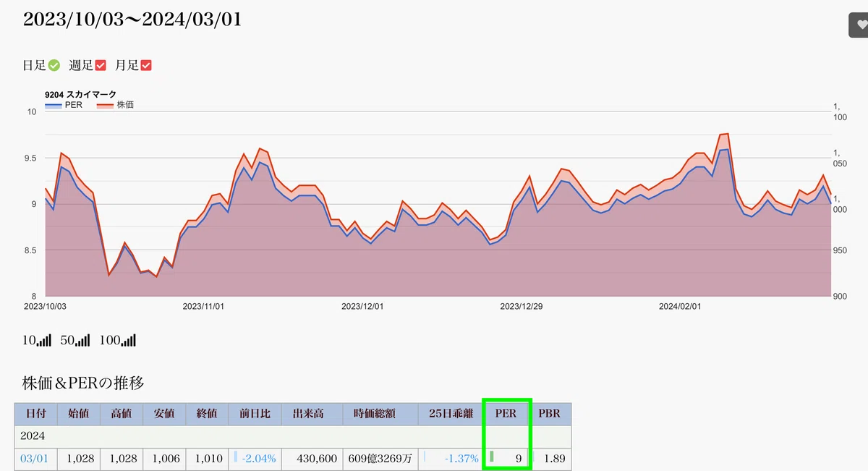Click the red 株価 legend swatch
868x471 pixels.
tap(106, 105)
